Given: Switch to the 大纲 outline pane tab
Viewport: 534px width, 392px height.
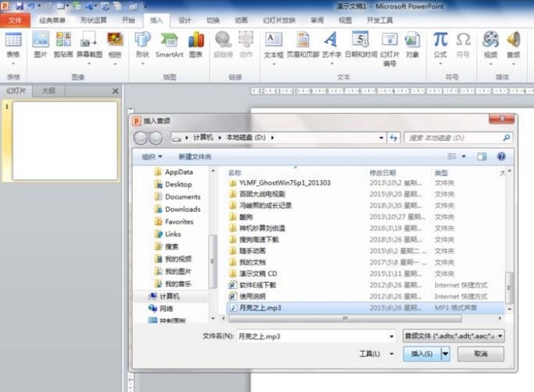Looking at the screenshot, I should [x=48, y=91].
